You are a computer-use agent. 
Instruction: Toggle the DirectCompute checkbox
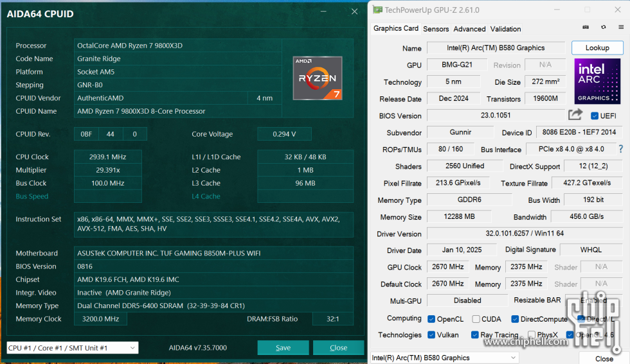[515, 319]
